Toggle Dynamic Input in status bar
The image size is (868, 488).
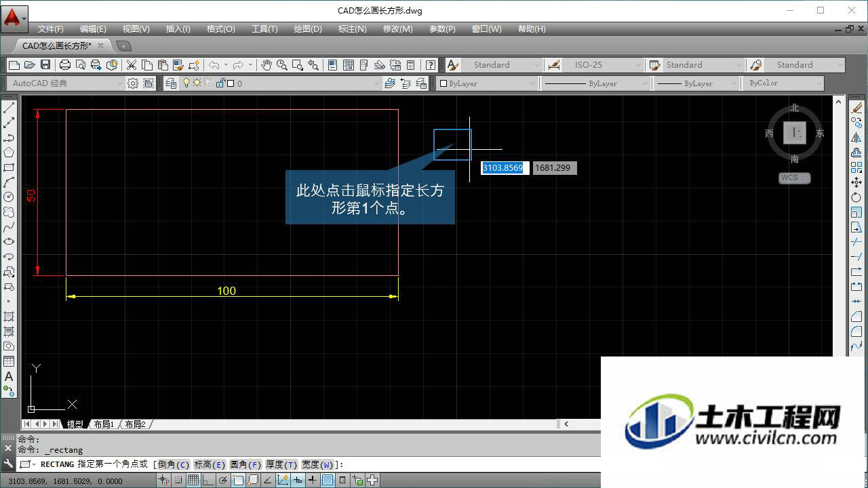pos(298,481)
